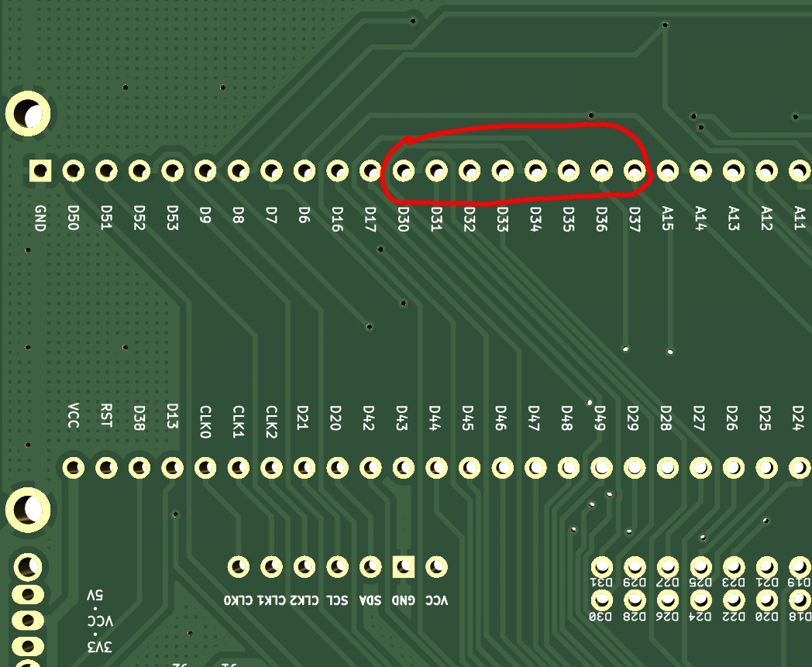
Task: Select the square GND pad in bottom header
Action: (x=402, y=566)
